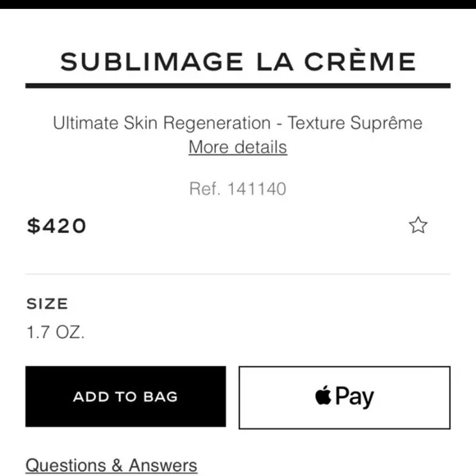Click the SIZE section heading
This screenshot has height=476, width=476.
click(x=48, y=304)
